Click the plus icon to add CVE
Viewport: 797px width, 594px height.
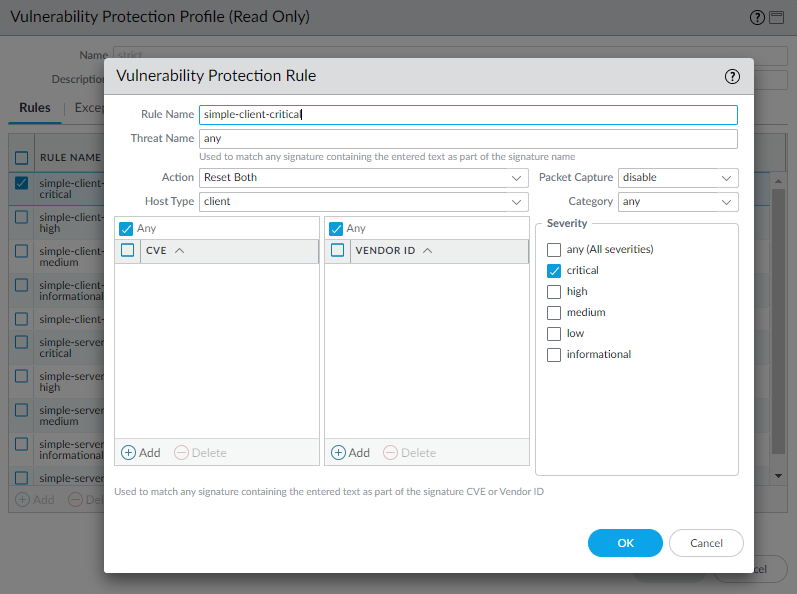128,453
